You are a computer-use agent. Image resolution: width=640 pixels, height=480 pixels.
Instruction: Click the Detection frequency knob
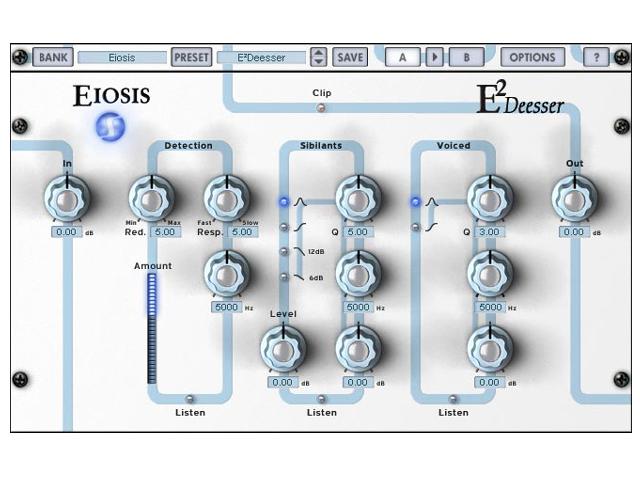[227, 274]
